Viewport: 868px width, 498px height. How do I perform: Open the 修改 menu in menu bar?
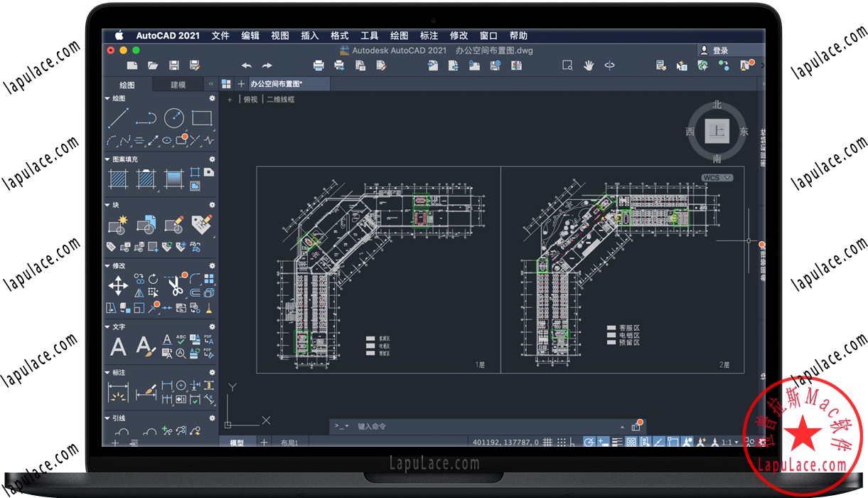(x=459, y=36)
